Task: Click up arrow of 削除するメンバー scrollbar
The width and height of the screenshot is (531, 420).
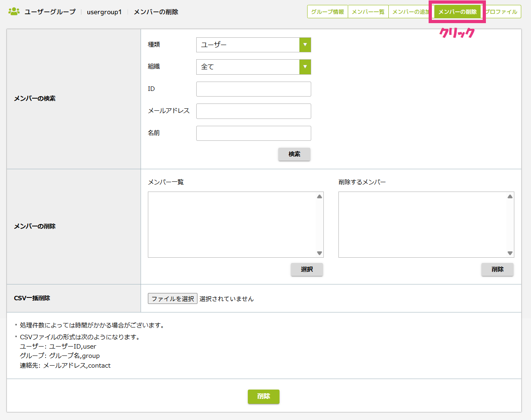Action: 510,196
